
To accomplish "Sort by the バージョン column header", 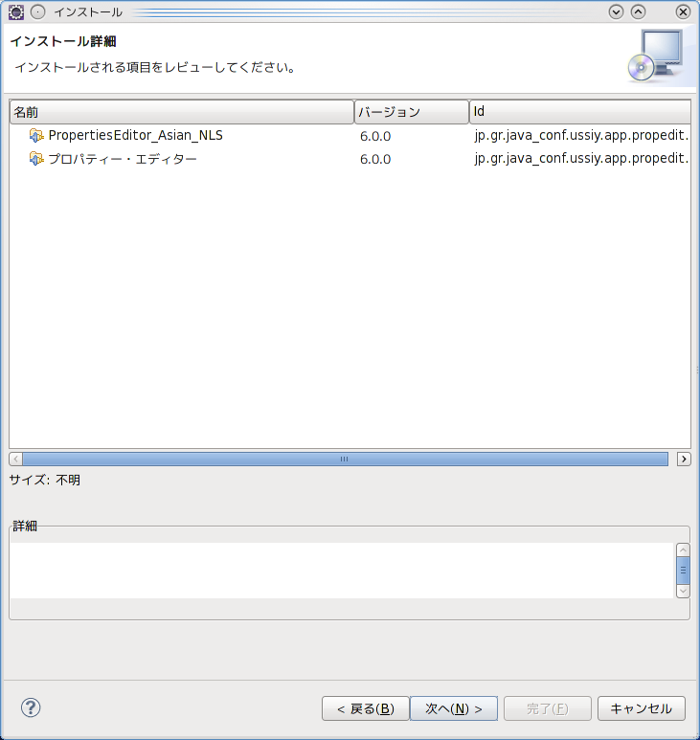I will click(412, 112).
